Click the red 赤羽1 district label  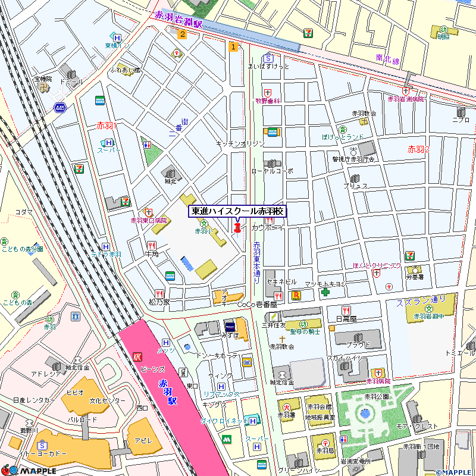point(107,126)
